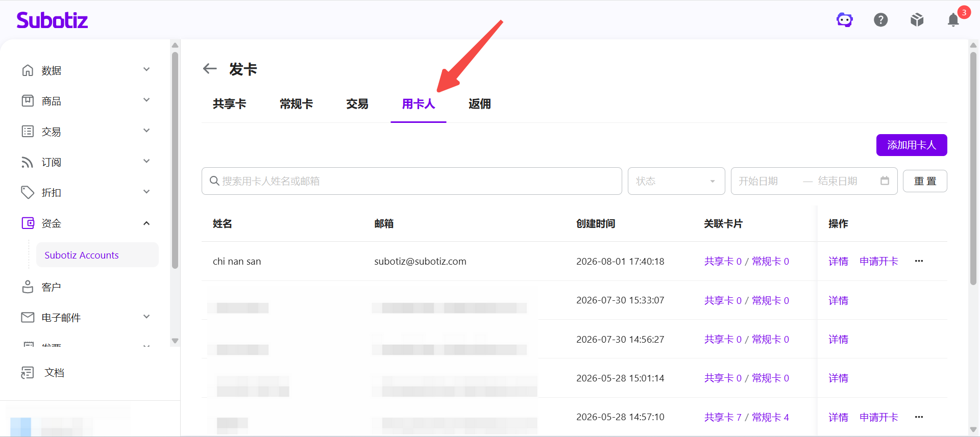
Task: Open 客户 in the sidebar
Action: point(51,287)
